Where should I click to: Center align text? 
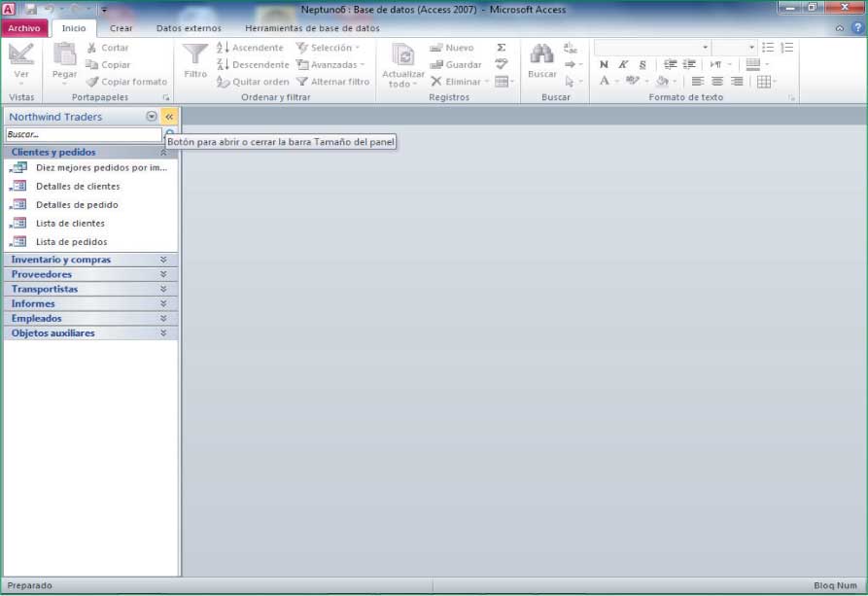tap(717, 82)
